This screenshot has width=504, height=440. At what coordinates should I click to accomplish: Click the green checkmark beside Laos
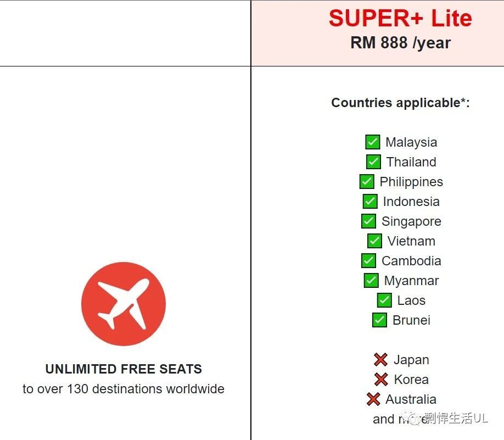384,300
